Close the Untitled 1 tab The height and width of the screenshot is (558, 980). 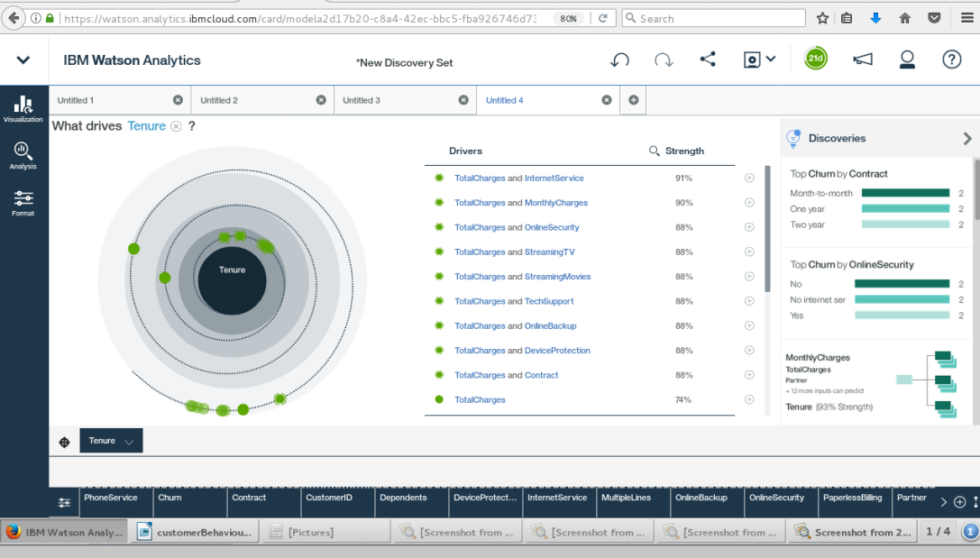[179, 100]
